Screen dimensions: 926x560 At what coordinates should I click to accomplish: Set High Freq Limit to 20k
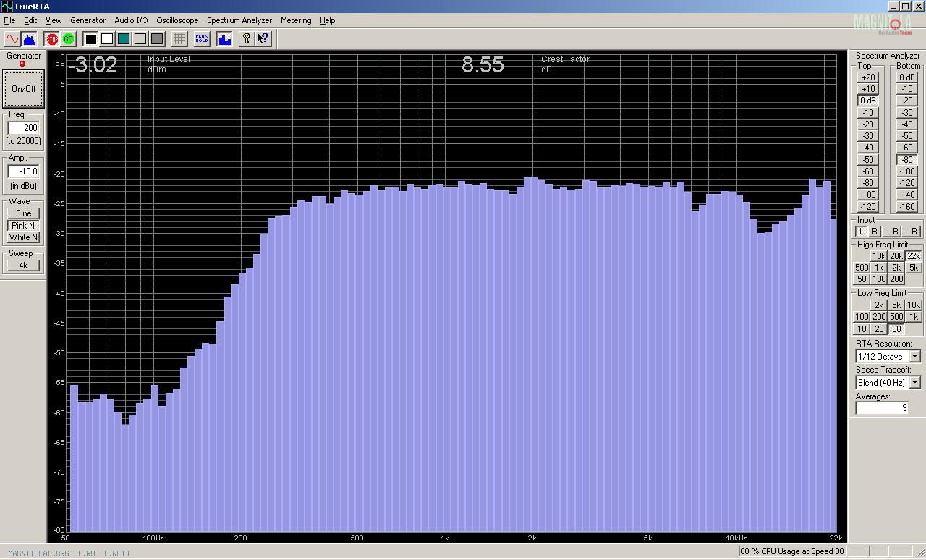pos(896,256)
